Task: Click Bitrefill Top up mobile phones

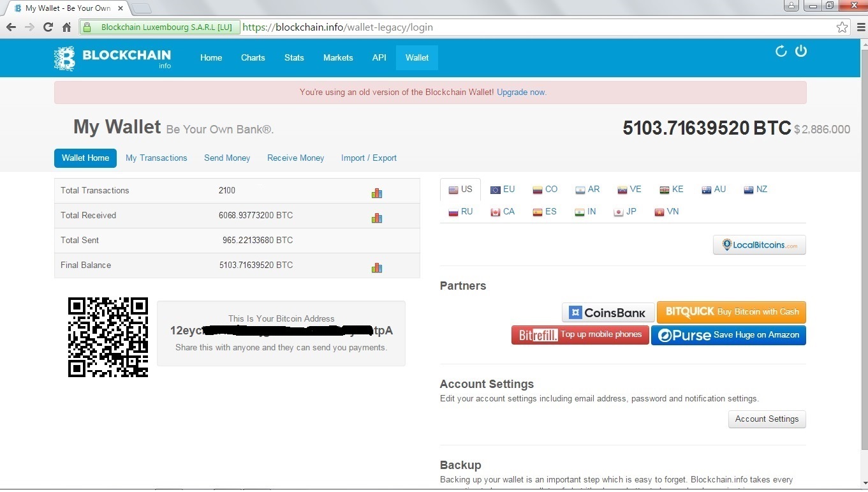Action: coord(580,335)
